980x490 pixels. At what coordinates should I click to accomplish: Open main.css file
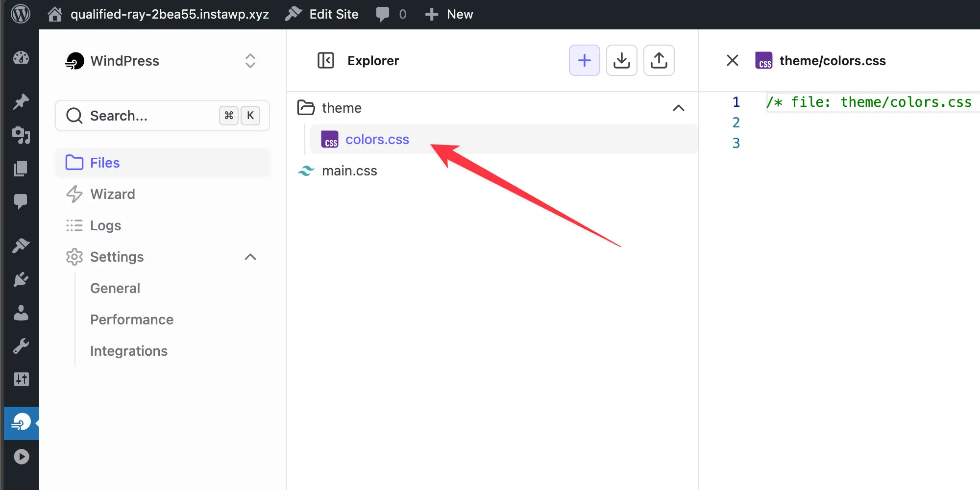(x=492, y=171)
